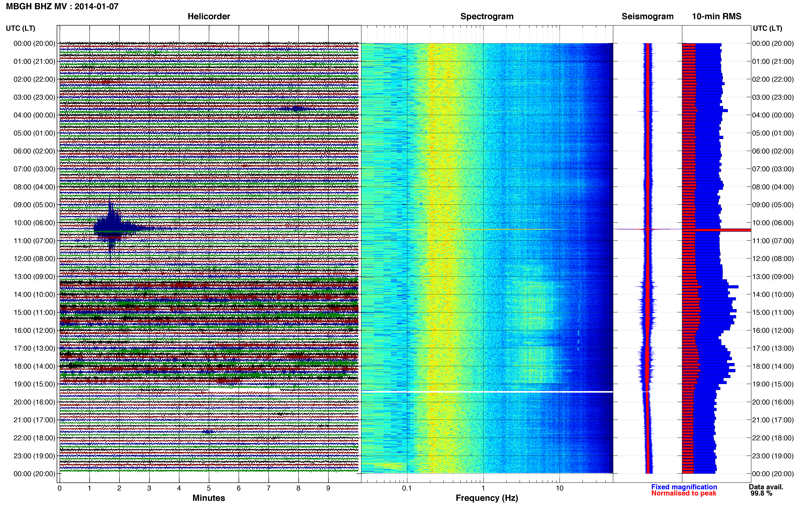Image resolution: width=812 pixels, height=508 pixels.
Task: Click right-axis time label '15:00 (11:00)'
Action: click(x=773, y=312)
